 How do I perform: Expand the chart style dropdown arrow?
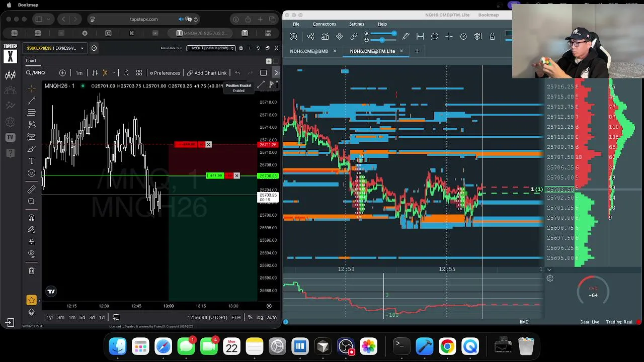(114, 73)
